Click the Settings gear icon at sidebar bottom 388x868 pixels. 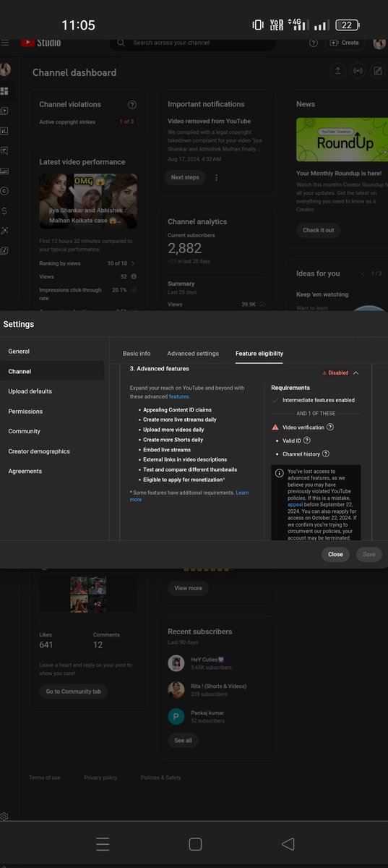pyautogui.click(x=4, y=816)
